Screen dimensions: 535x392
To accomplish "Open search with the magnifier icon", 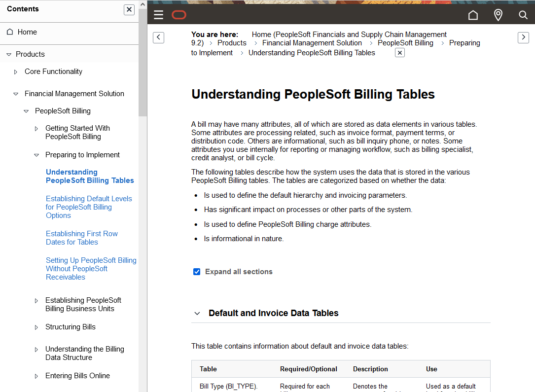I will (x=523, y=15).
